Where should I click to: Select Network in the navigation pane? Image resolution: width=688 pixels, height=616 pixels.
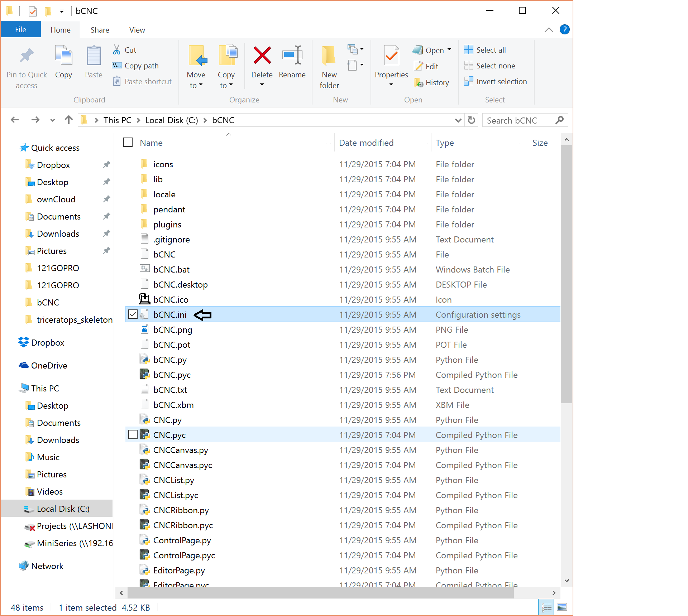(47, 566)
